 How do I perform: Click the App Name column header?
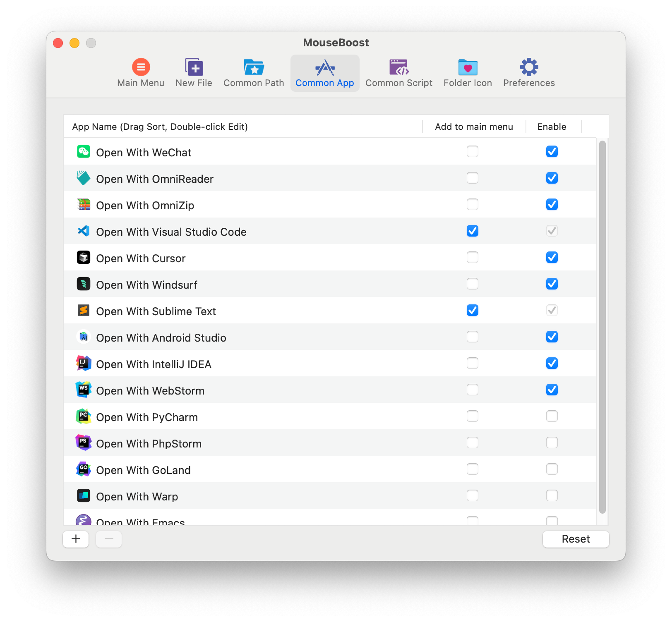click(243, 127)
